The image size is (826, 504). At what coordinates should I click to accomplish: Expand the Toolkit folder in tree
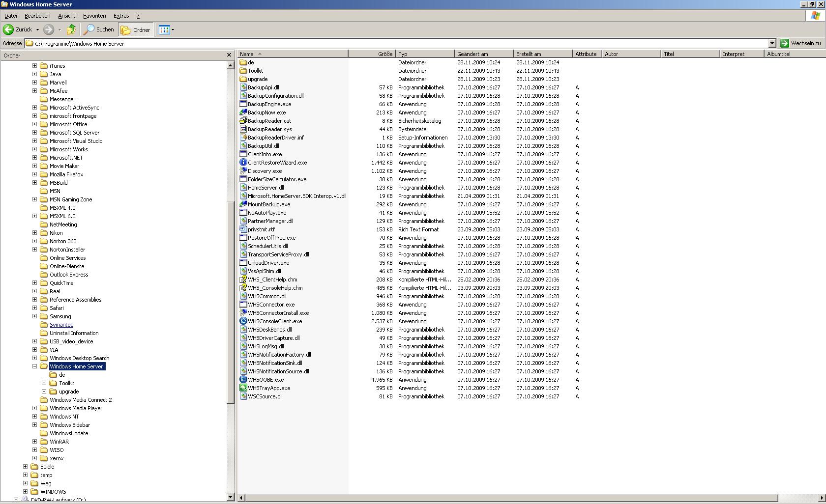[x=44, y=383]
